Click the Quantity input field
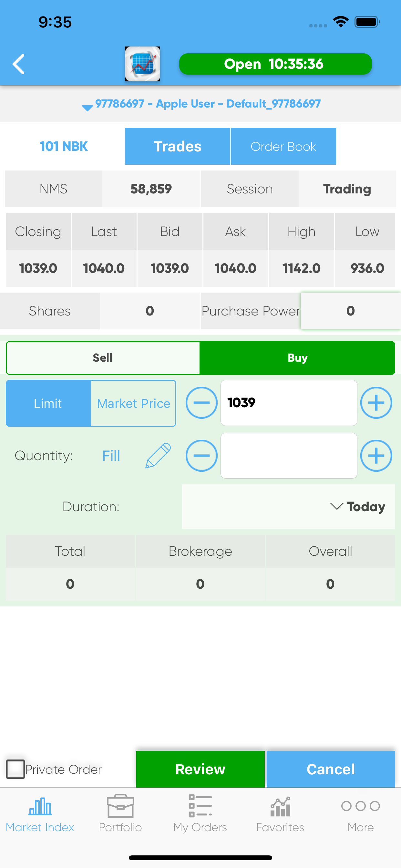401x868 pixels. pos(288,456)
